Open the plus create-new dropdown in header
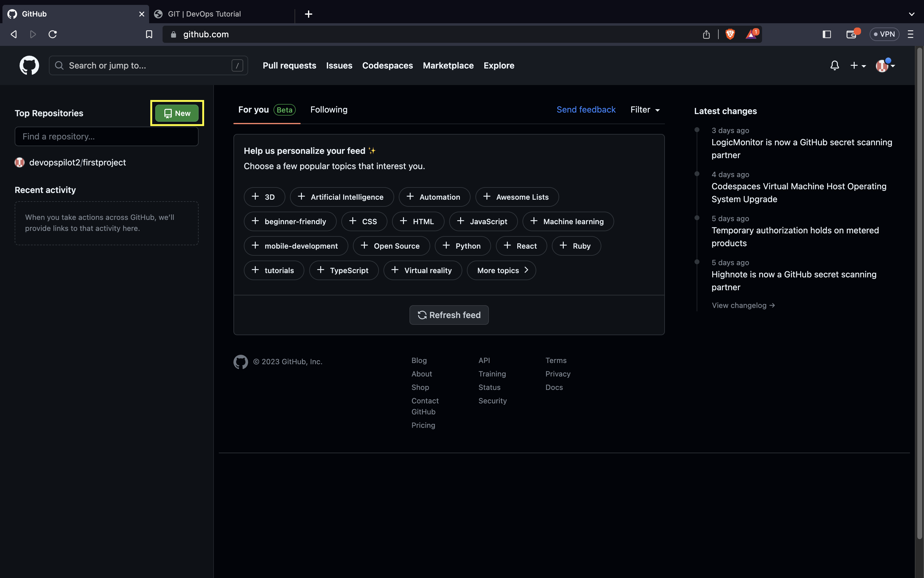The height and width of the screenshot is (578, 924). pyautogui.click(x=858, y=65)
